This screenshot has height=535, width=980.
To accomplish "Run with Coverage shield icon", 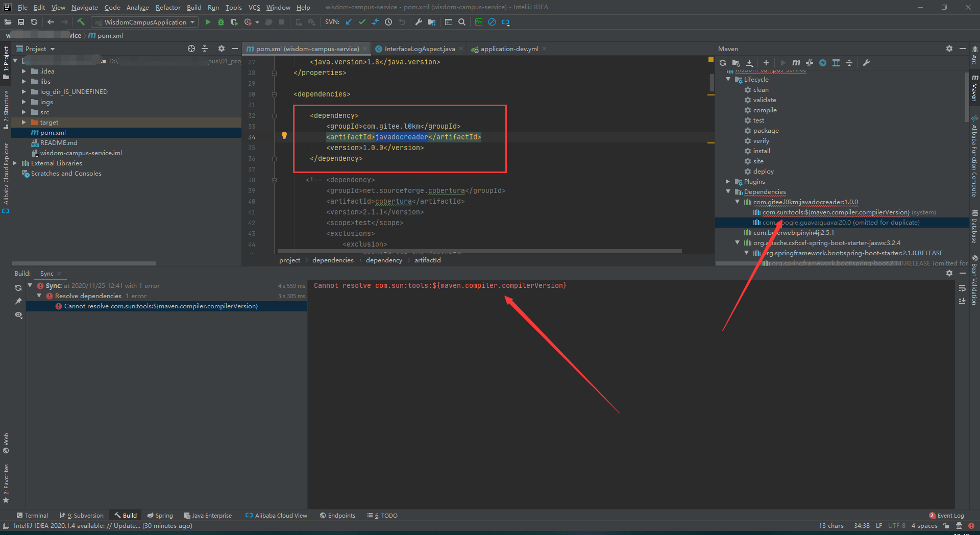I will [234, 22].
